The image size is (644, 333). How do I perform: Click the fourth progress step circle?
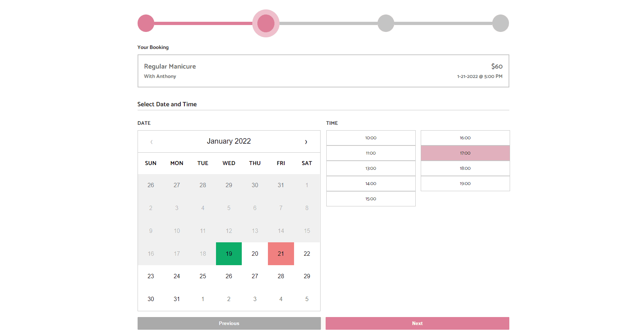click(x=501, y=23)
